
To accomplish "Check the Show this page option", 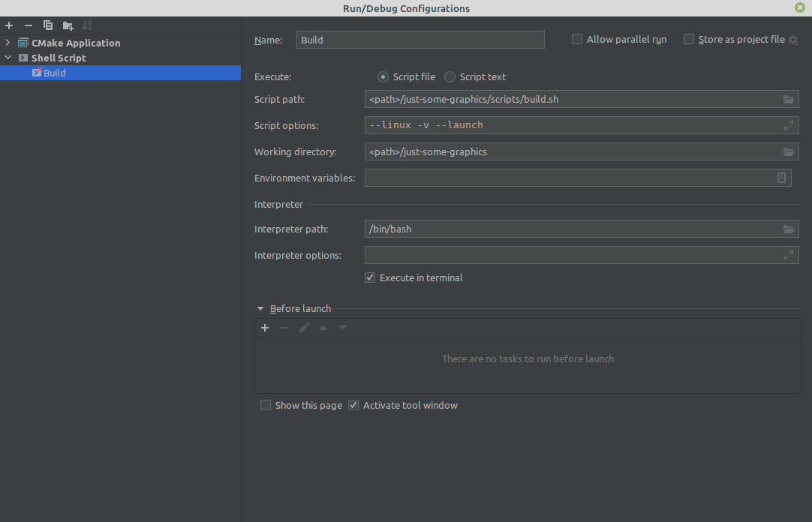I will (266, 405).
